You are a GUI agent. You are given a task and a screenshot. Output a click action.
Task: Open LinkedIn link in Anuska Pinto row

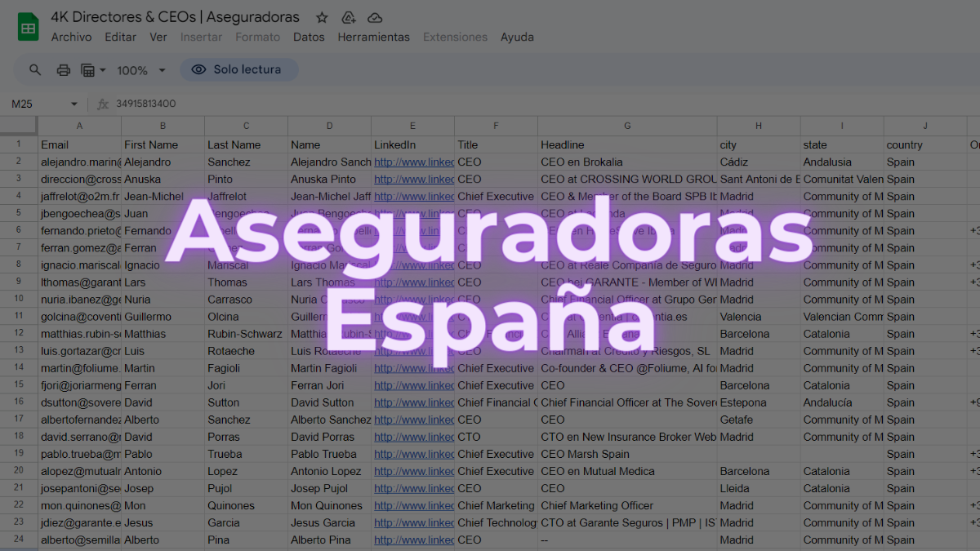coord(414,179)
